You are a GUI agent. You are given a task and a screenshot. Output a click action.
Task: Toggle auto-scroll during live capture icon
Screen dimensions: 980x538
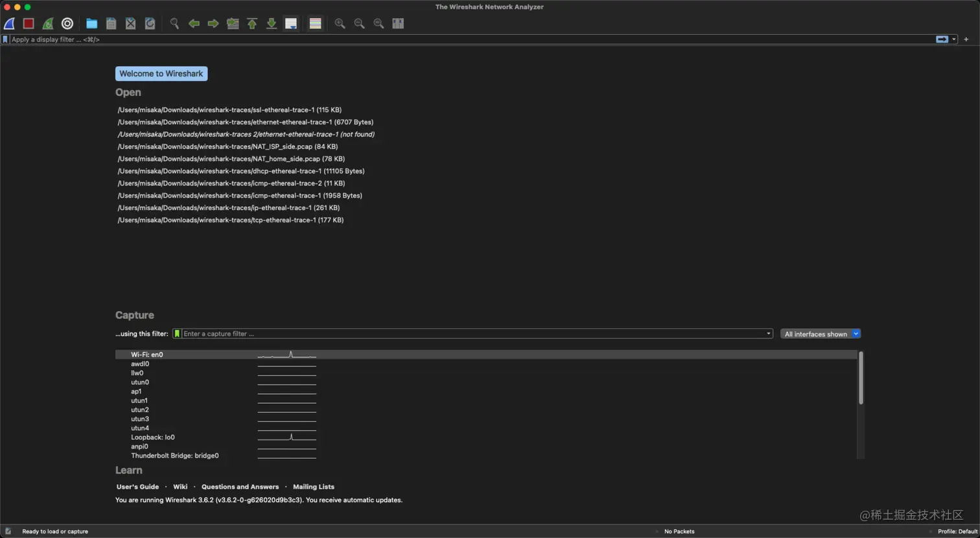coord(291,23)
